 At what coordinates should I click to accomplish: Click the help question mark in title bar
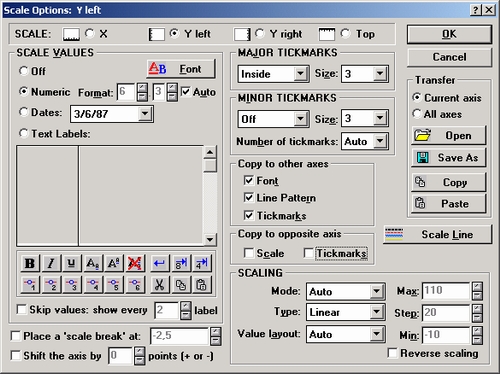pyautogui.click(x=476, y=10)
